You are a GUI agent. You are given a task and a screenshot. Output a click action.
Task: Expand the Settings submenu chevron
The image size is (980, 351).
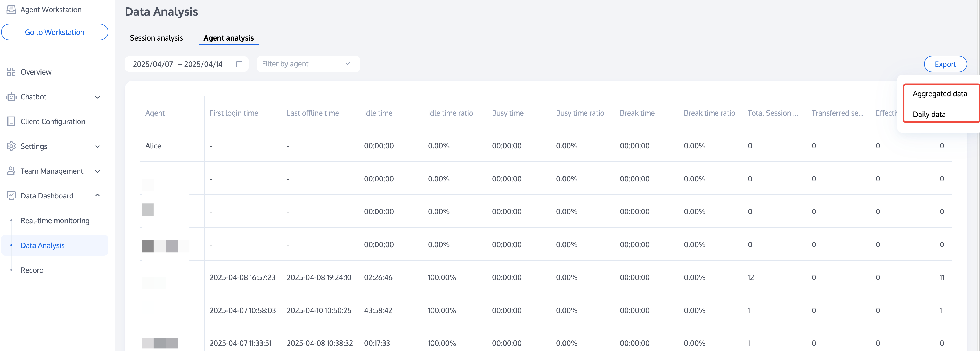[97, 147]
